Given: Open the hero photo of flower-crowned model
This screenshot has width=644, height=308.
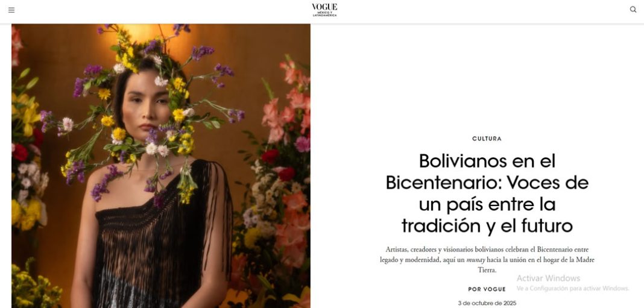Looking at the screenshot, I should point(160,166).
